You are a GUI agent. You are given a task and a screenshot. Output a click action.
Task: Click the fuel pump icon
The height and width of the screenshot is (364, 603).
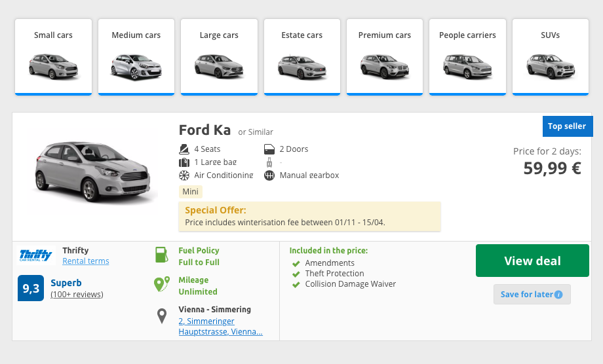(162, 255)
